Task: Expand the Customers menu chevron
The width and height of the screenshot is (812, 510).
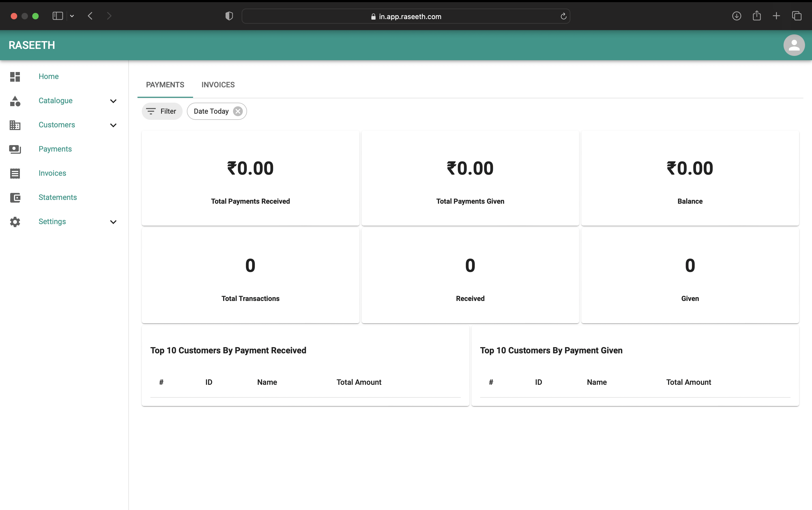Action: (113, 125)
